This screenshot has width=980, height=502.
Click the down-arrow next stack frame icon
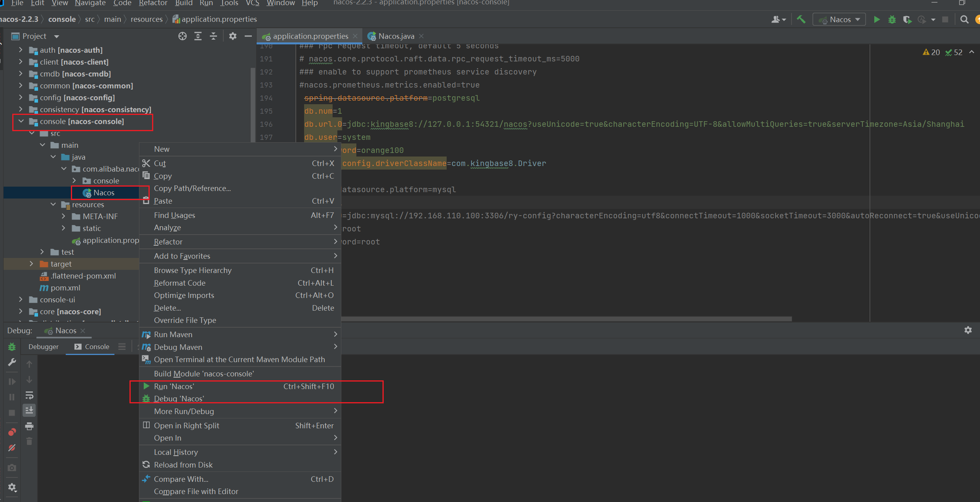pyautogui.click(x=29, y=380)
